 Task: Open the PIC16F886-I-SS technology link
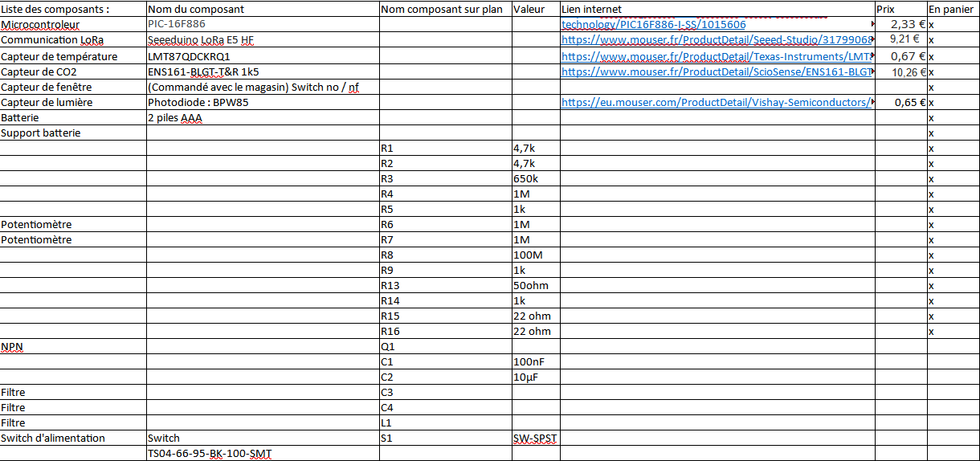(x=653, y=24)
